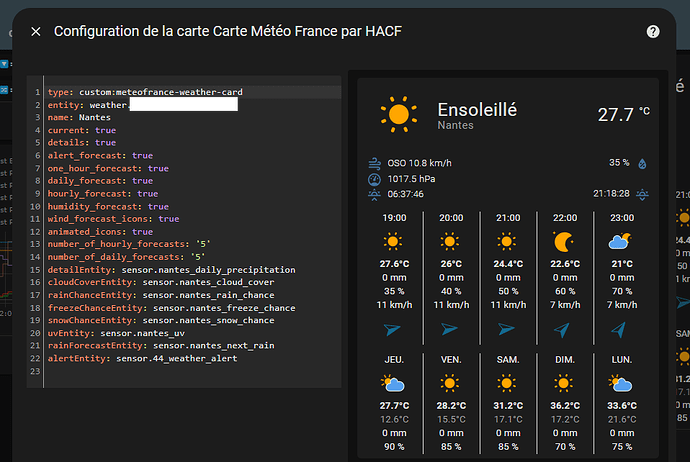Click the 22:00 clear night moon icon
This screenshot has width=690, height=462.
click(x=564, y=242)
